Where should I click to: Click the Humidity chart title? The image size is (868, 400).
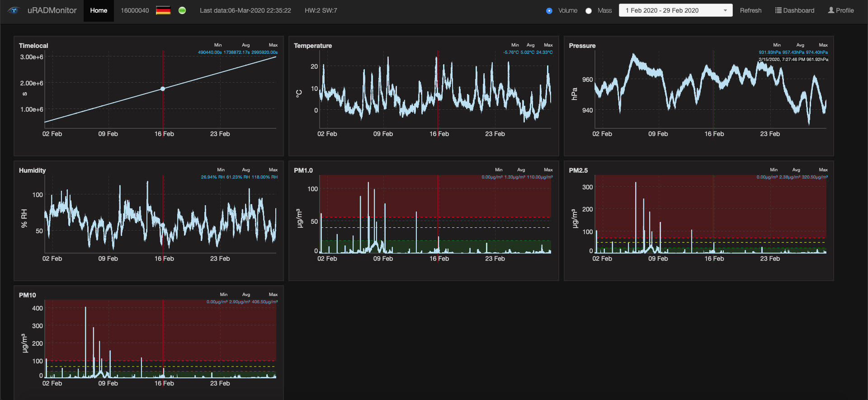[32, 170]
